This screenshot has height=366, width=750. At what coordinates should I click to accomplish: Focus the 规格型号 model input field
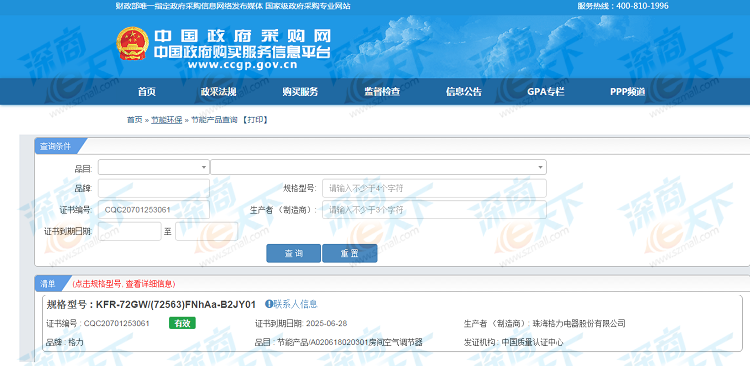[434, 188]
